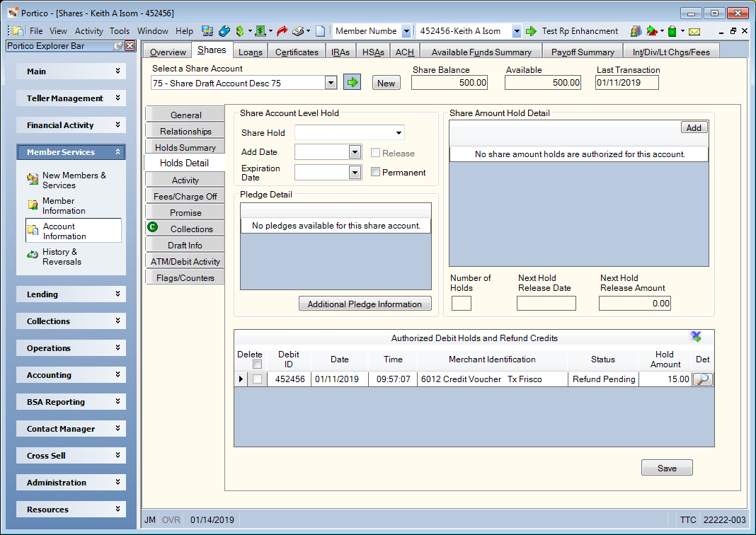Toggle the Delete all checkbox in the column header

click(258, 364)
